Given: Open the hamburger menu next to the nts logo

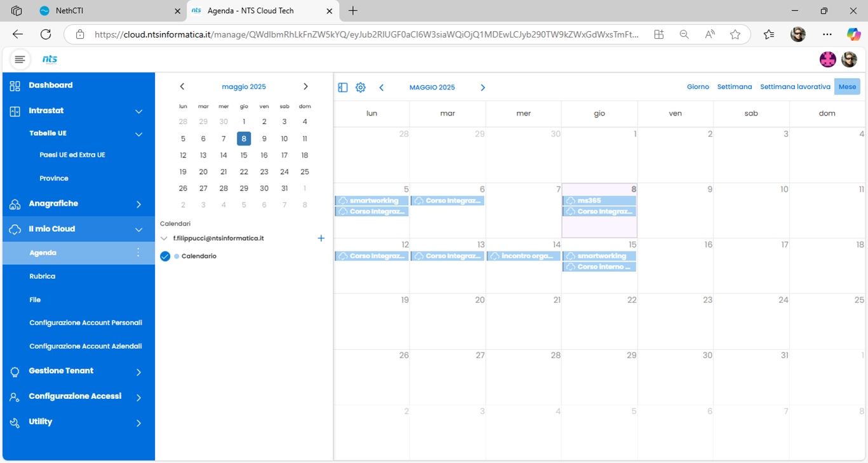Looking at the screenshot, I should click(20, 60).
